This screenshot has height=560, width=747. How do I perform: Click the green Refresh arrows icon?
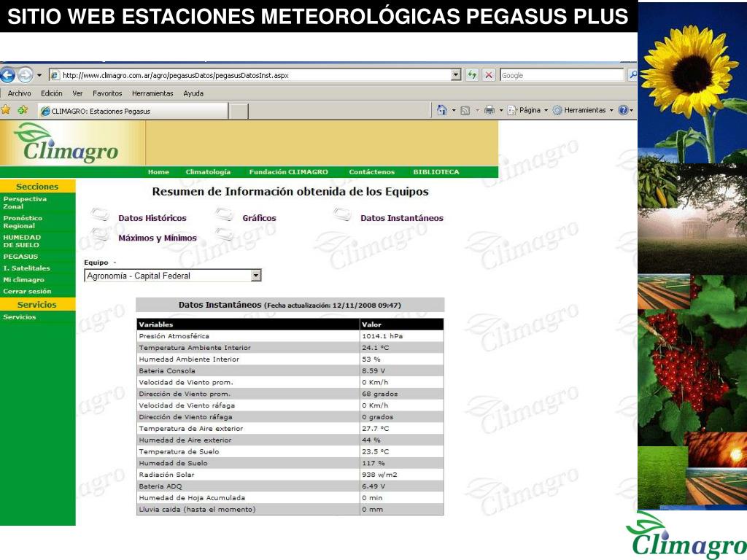coord(472,75)
